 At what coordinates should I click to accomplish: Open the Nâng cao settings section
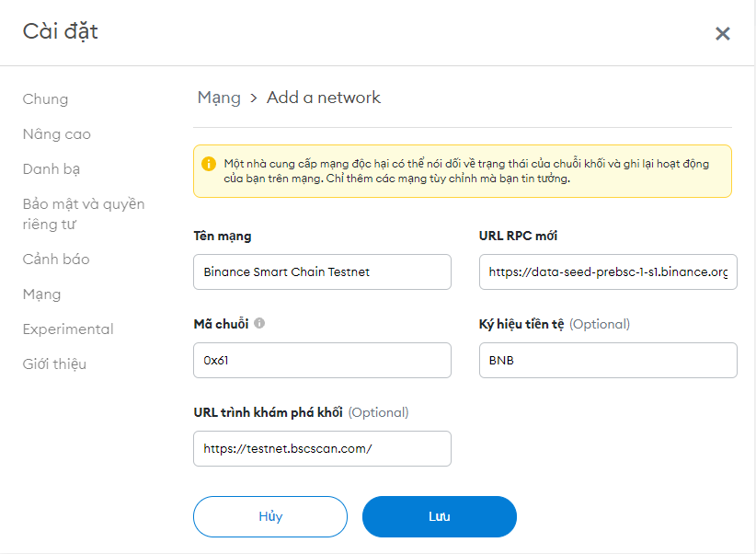click(56, 134)
